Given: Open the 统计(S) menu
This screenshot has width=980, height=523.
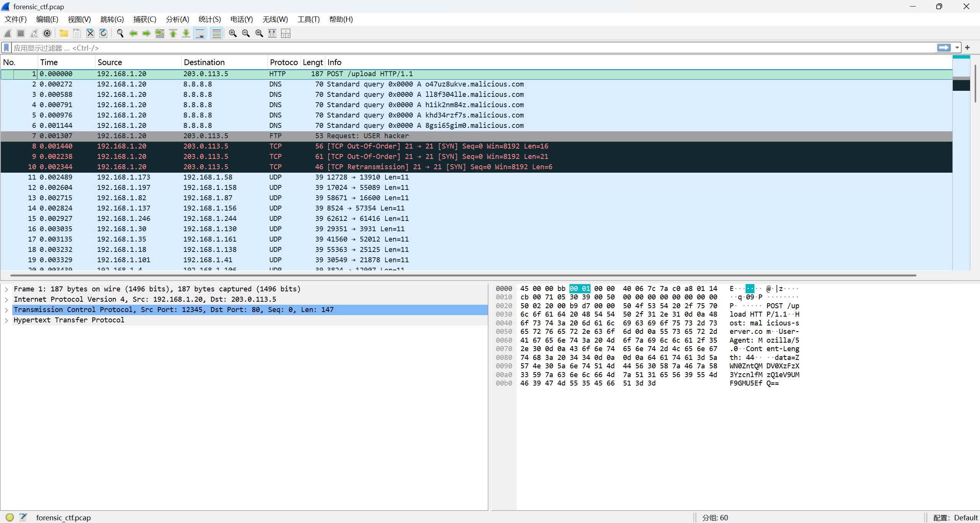Looking at the screenshot, I should pos(209,19).
